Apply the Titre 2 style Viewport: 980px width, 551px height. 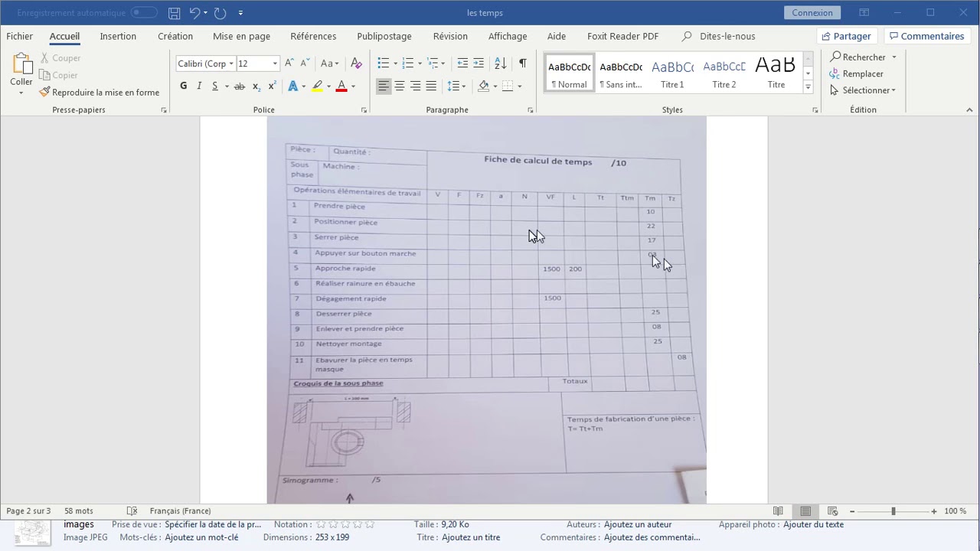coord(724,73)
